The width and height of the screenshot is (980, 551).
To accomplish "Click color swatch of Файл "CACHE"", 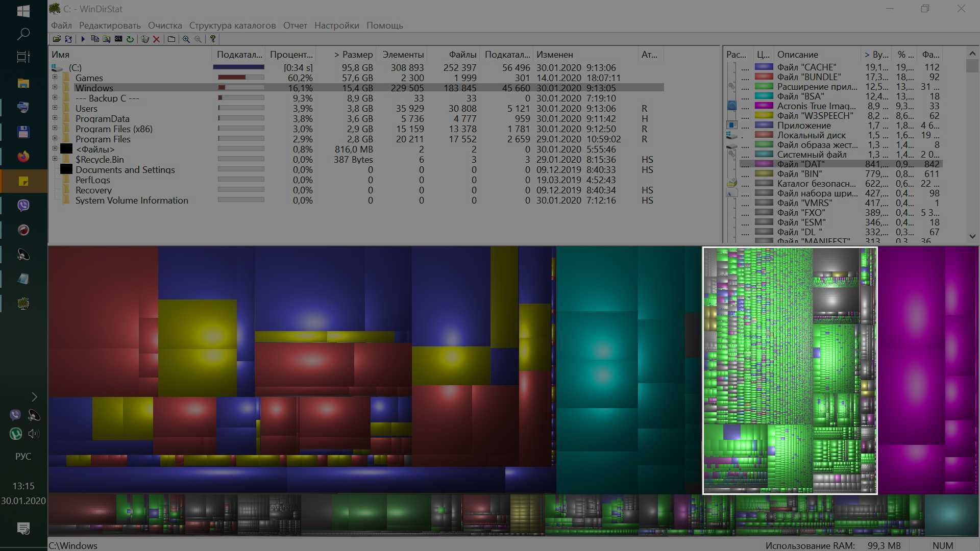I will click(x=764, y=67).
